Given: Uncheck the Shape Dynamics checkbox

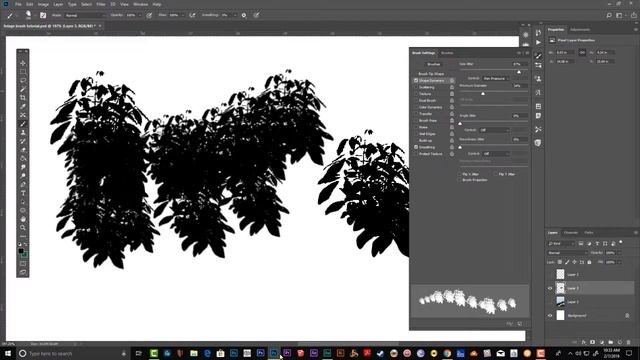Looking at the screenshot, I should [416, 80].
